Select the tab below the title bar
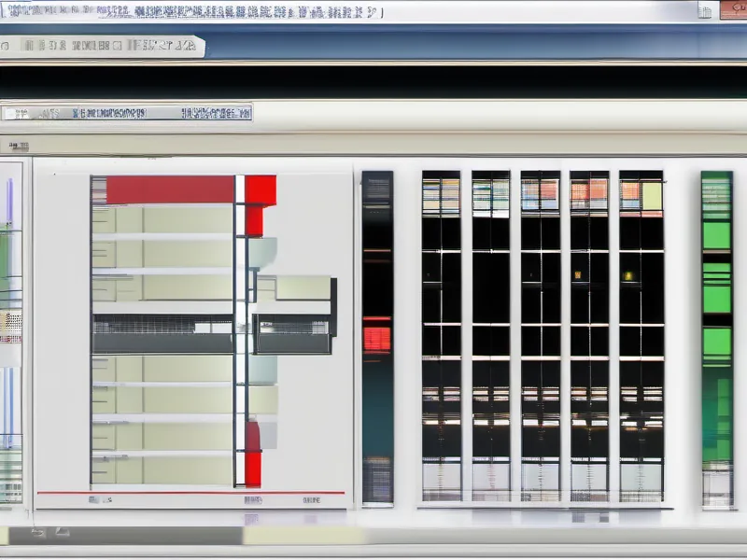The image size is (747, 560). pyautogui.click(x=101, y=46)
